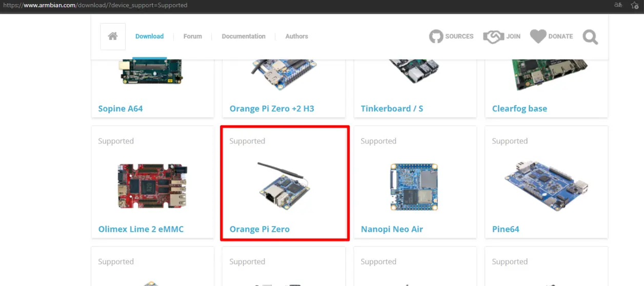Screen dimensions: 644x286
Task: Open the GitHub Sources icon
Action: pos(436,36)
